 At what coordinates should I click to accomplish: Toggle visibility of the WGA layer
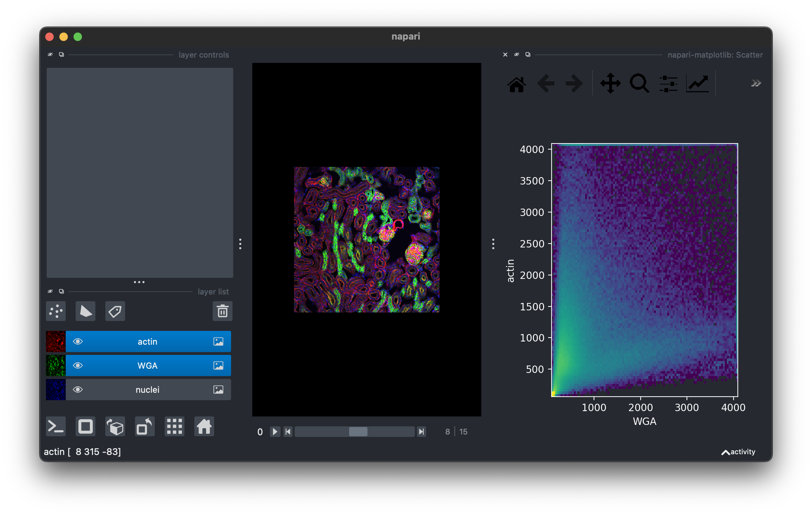point(78,366)
